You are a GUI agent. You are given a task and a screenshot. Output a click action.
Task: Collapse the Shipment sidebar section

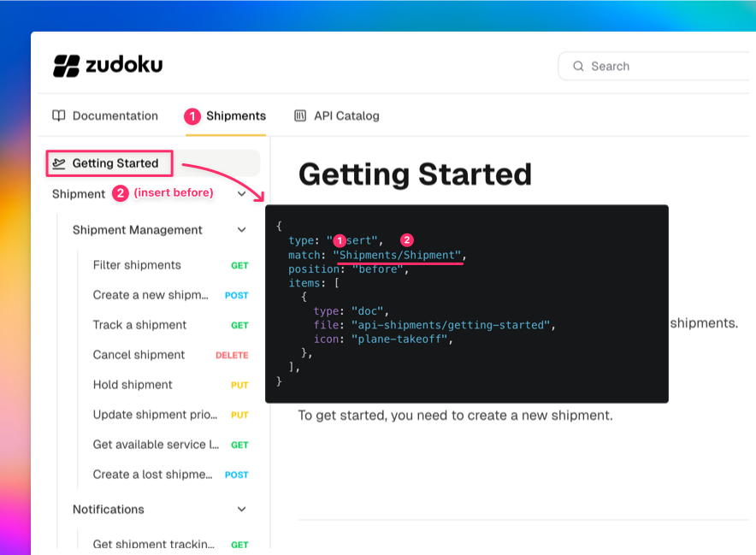point(242,193)
